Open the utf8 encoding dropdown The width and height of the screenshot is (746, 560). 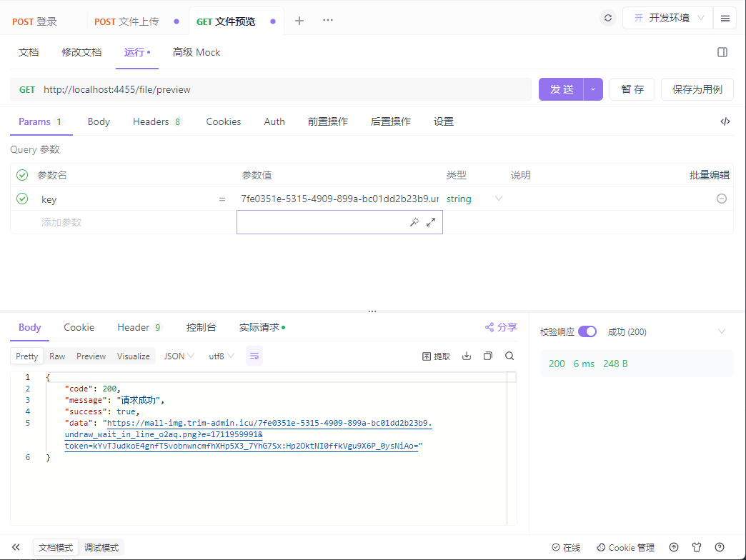(x=222, y=356)
